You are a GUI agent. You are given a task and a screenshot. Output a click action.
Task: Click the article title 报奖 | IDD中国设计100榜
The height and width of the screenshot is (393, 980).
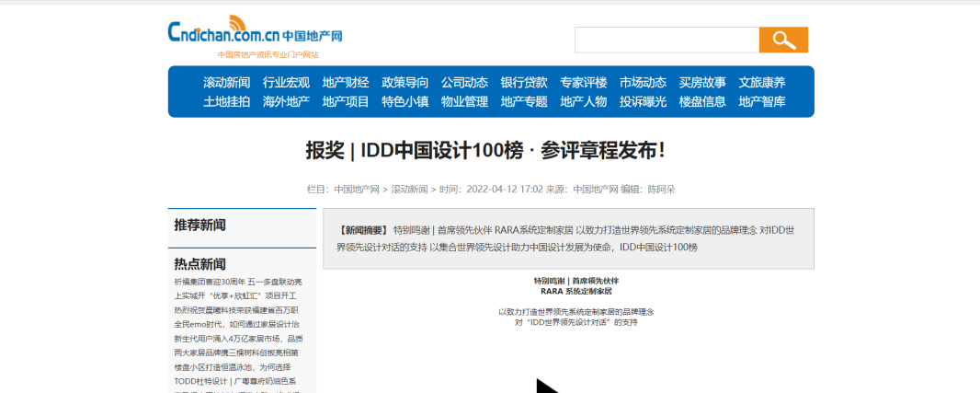pos(485,151)
